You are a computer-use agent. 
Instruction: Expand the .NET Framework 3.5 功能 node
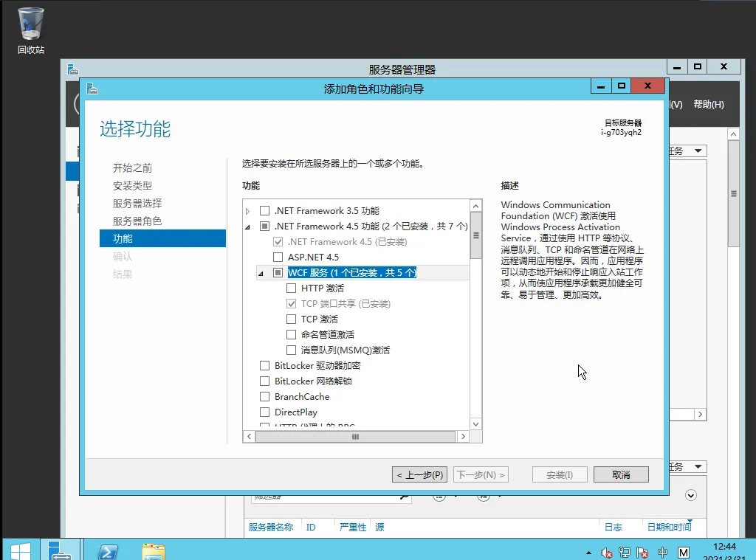click(x=248, y=211)
